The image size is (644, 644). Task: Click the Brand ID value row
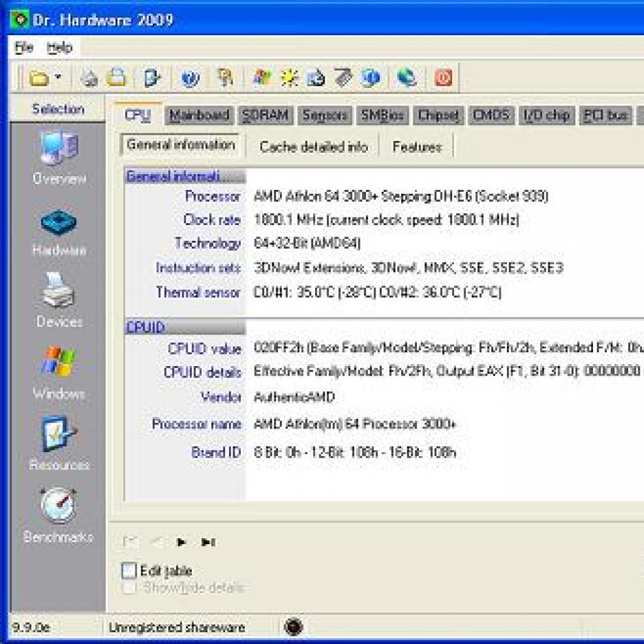[x=355, y=452]
